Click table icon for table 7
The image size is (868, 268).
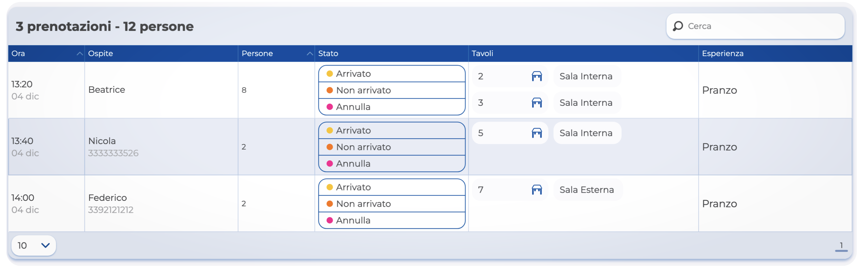point(536,190)
